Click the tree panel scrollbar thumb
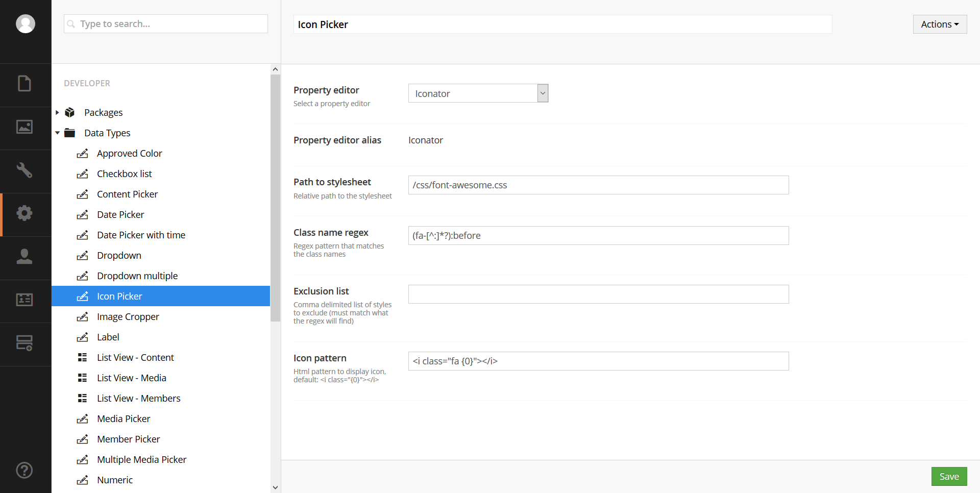Viewport: 980px width, 493px height. tap(275, 198)
